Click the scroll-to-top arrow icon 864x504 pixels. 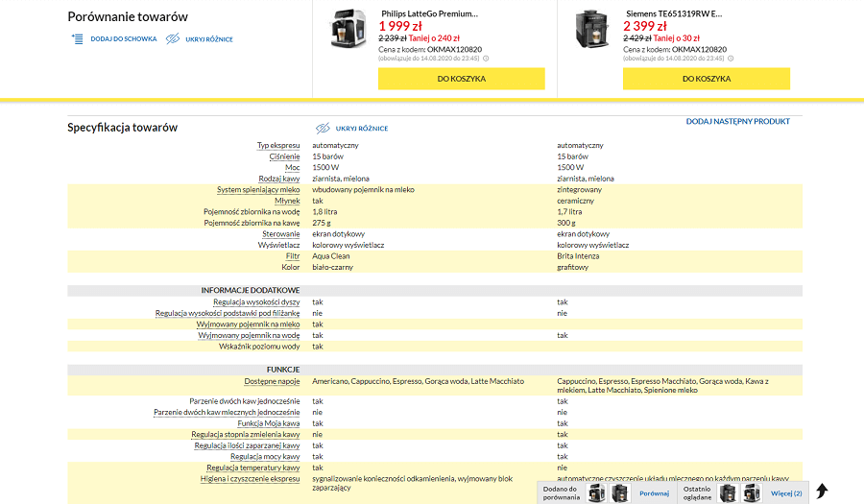tap(822, 491)
